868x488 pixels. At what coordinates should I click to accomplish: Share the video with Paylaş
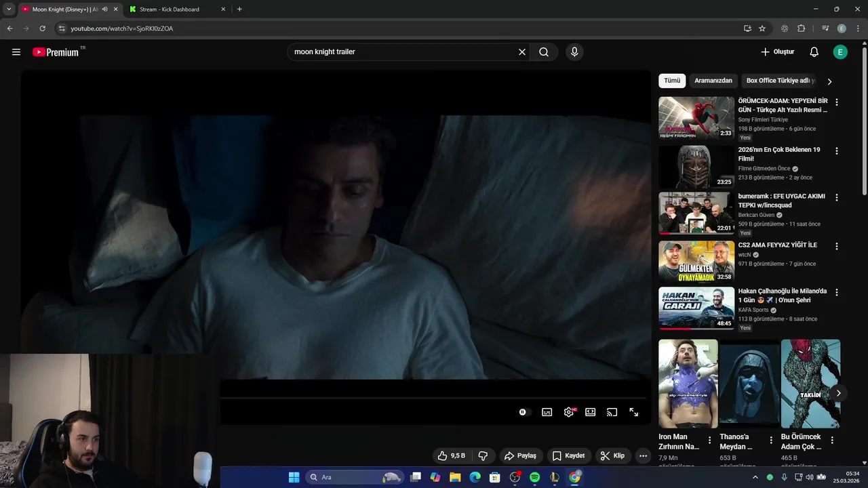pyautogui.click(x=520, y=456)
